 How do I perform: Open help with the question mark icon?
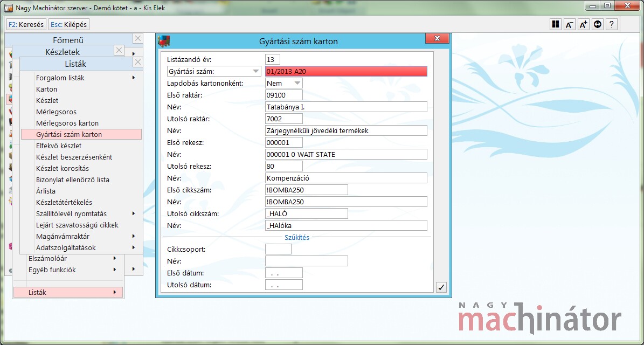pyautogui.click(x=612, y=25)
